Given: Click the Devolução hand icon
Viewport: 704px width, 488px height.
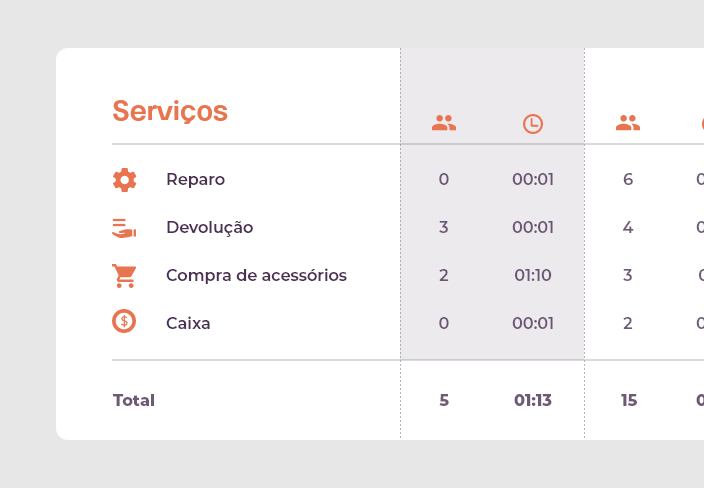Looking at the screenshot, I should tap(124, 228).
